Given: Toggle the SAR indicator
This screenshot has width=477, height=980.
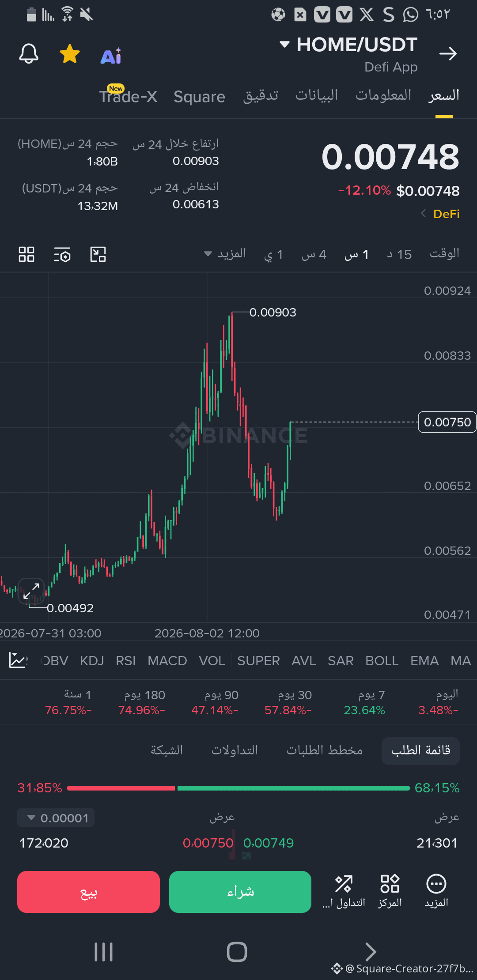Looking at the screenshot, I should pos(341,661).
